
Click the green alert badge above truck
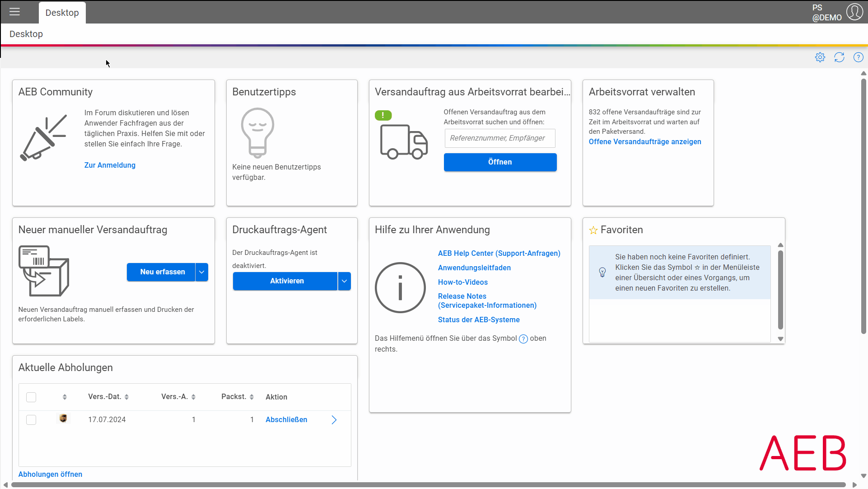click(383, 115)
